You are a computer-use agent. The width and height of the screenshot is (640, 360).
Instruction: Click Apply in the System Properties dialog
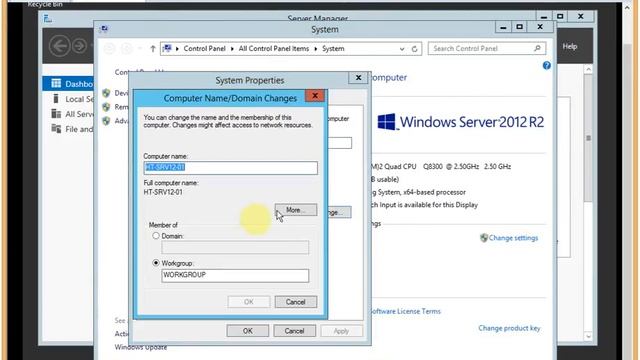[341, 331]
